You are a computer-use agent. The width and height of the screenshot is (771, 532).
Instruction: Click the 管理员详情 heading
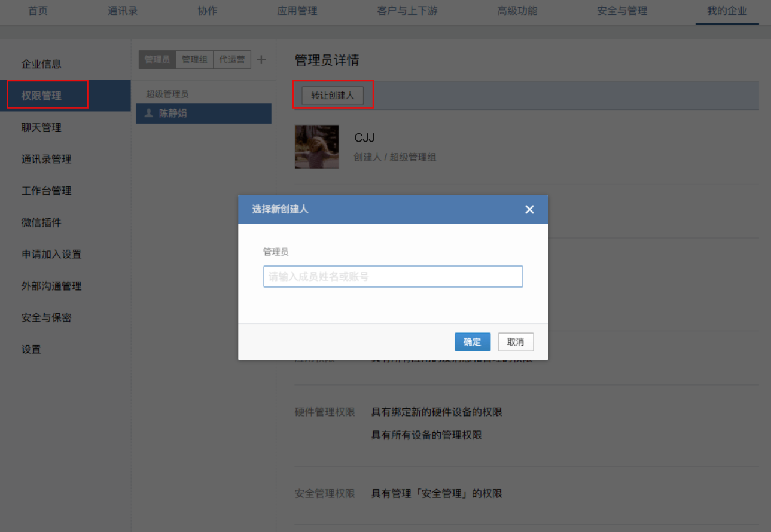(327, 60)
